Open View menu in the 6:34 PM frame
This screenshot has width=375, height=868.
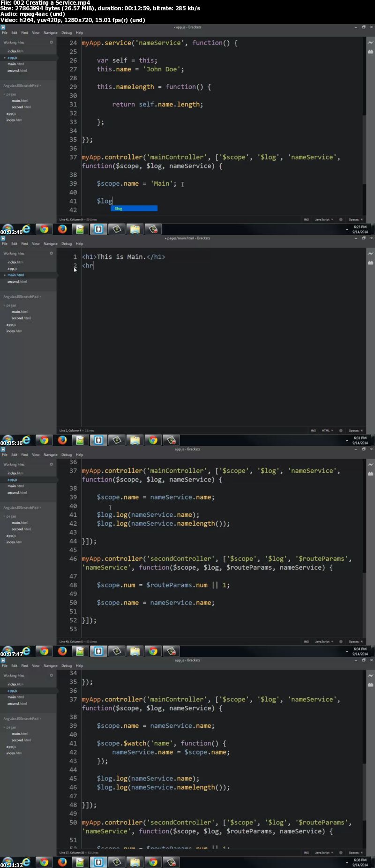click(x=36, y=455)
